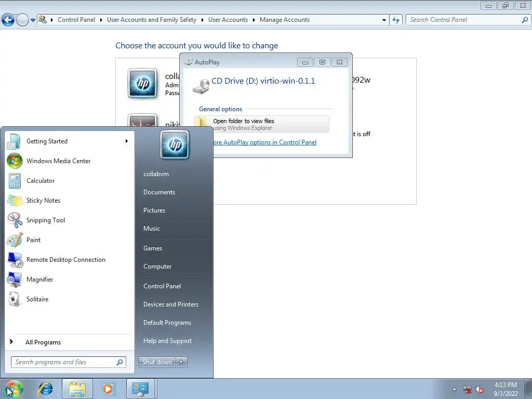Click in Search programs and files box

(x=69, y=362)
